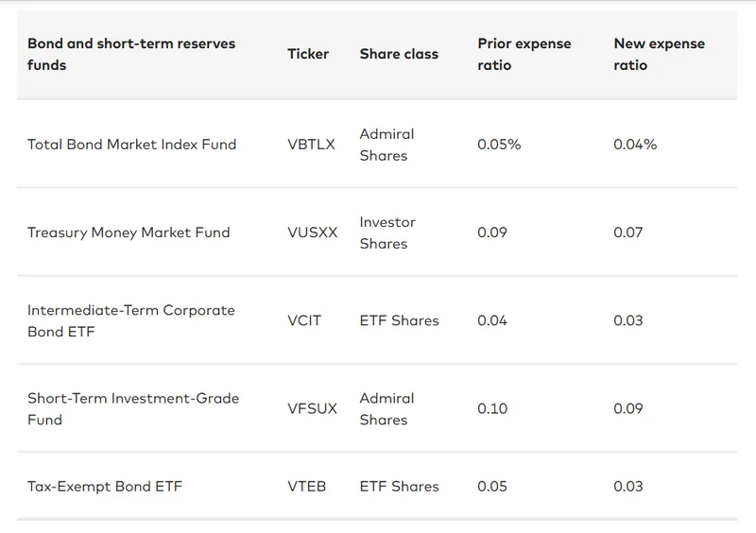Click the Share class column header

pos(399,54)
